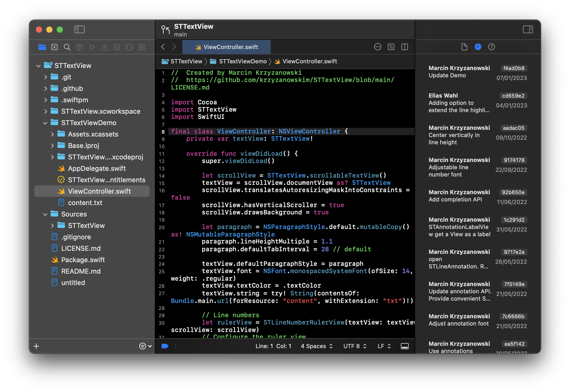
Task: Collapse the Sources folder
Action: click(45, 214)
